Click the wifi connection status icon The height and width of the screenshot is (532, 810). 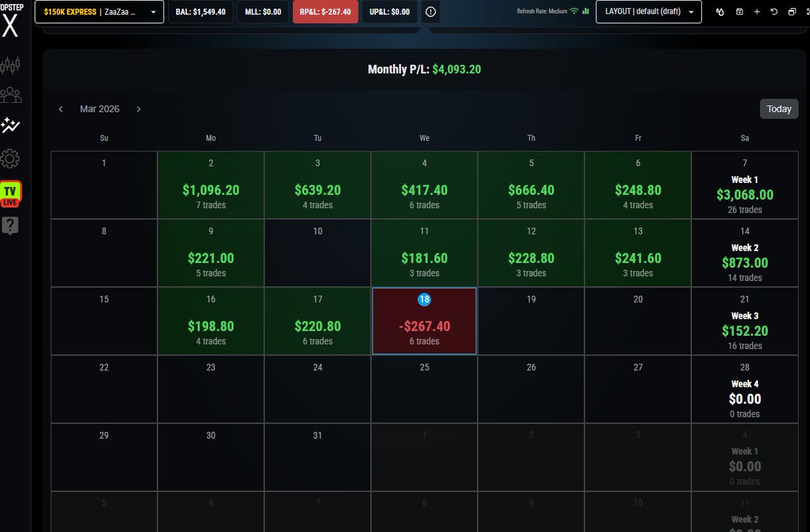[x=574, y=11]
